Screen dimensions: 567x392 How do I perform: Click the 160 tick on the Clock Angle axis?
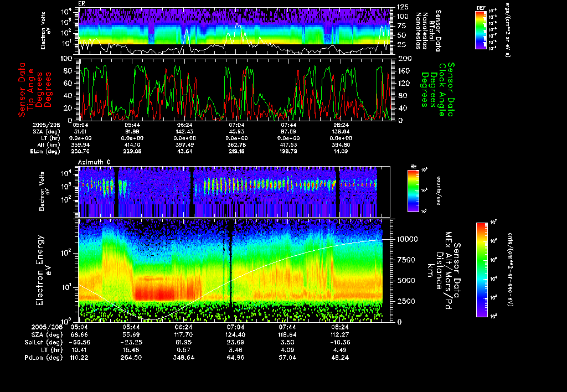click(x=404, y=71)
